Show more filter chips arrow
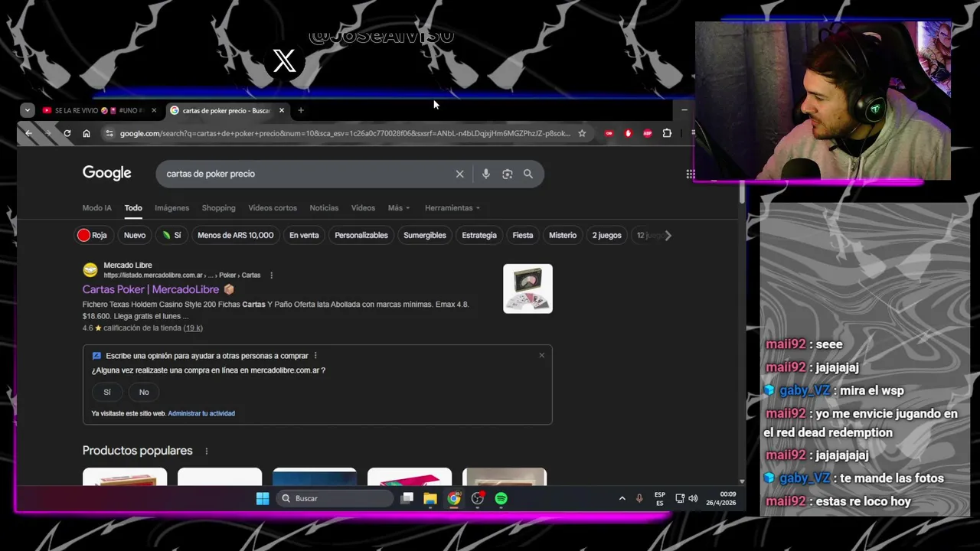 click(668, 236)
